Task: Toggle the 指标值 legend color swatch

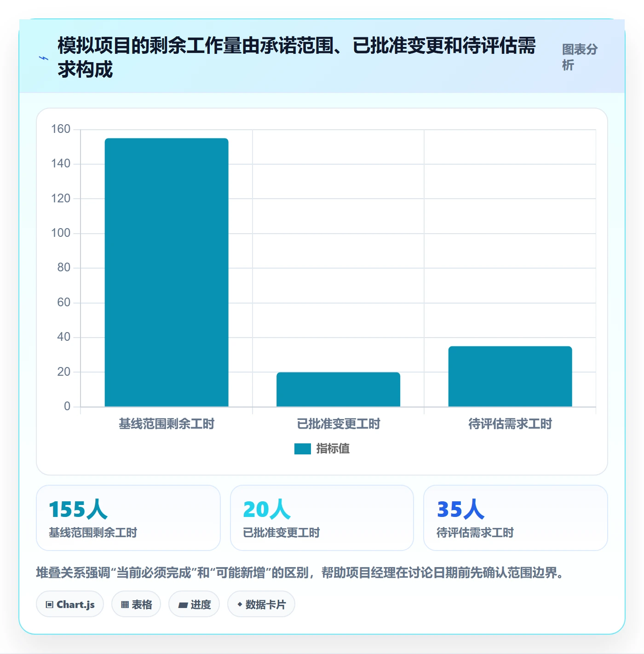Action: click(303, 448)
